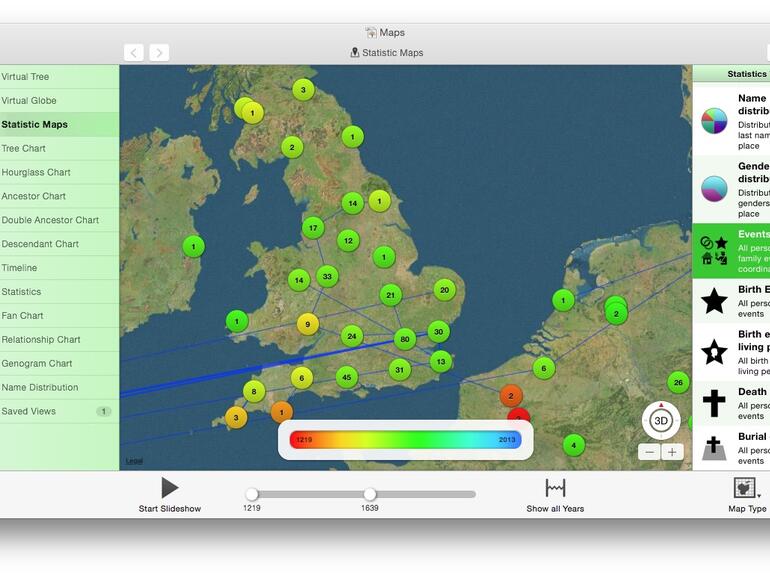Image resolution: width=770 pixels, height=578 pixels.
Task: Click the map cluster marker labeled 13
Action: 441,362
